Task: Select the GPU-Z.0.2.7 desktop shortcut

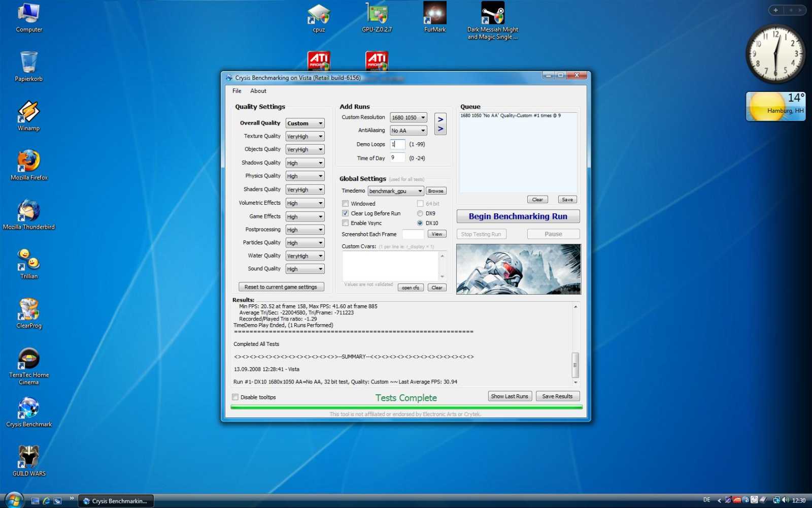Action: 377,18
